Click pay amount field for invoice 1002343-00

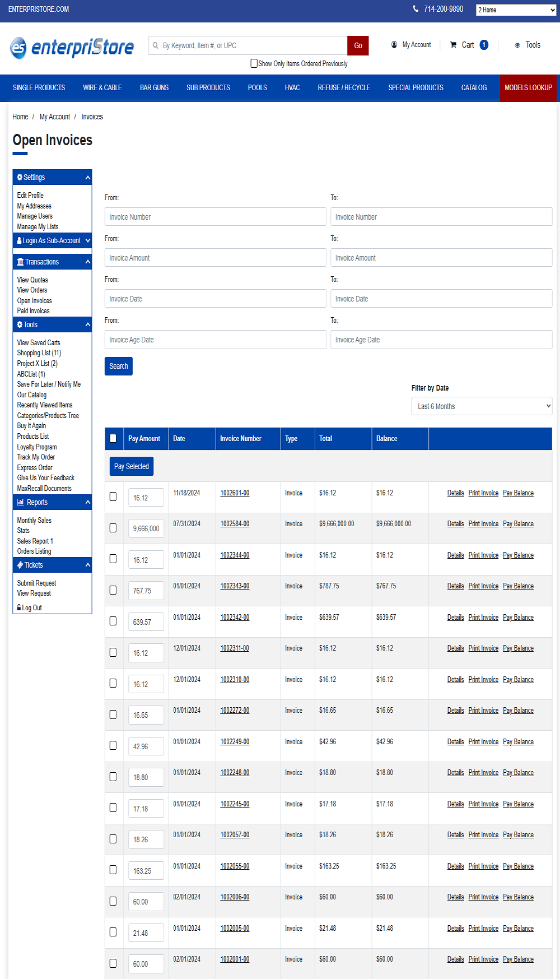[x=146, y=591]
